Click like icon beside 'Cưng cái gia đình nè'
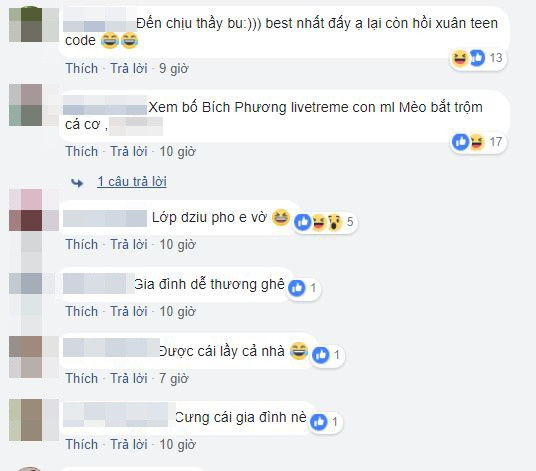Screen dimensions: 536x471 click(x=319, y=422)
